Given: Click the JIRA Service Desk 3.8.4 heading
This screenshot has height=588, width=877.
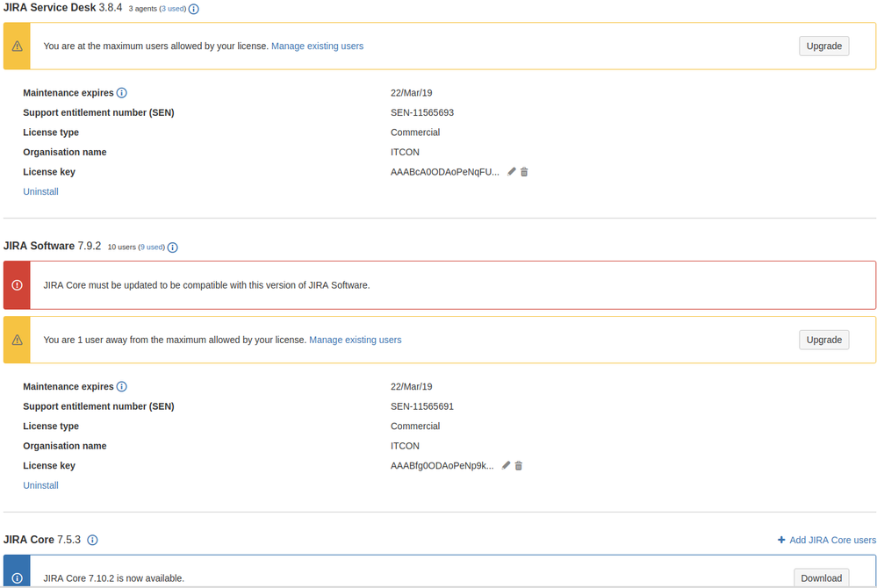Looking at the screenshot, I should click(62, 8).
